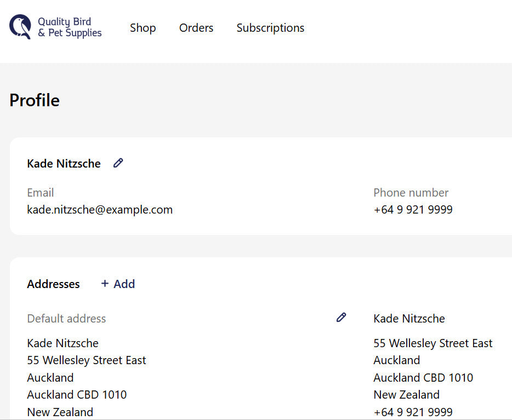Click the Profile page heading
Image resolution: width=512 pixels, height=420 pixels.
(35, 100)
